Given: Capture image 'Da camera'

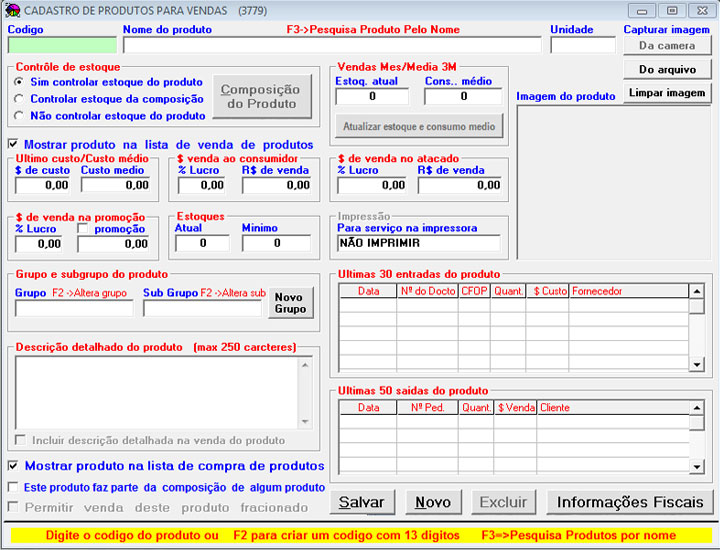Looking at the screenshot, I should (x=667, y=45).
